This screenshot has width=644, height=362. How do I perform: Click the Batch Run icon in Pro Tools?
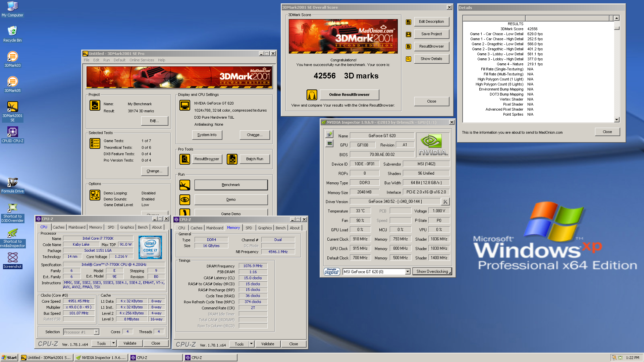click(x=232, y=159)
